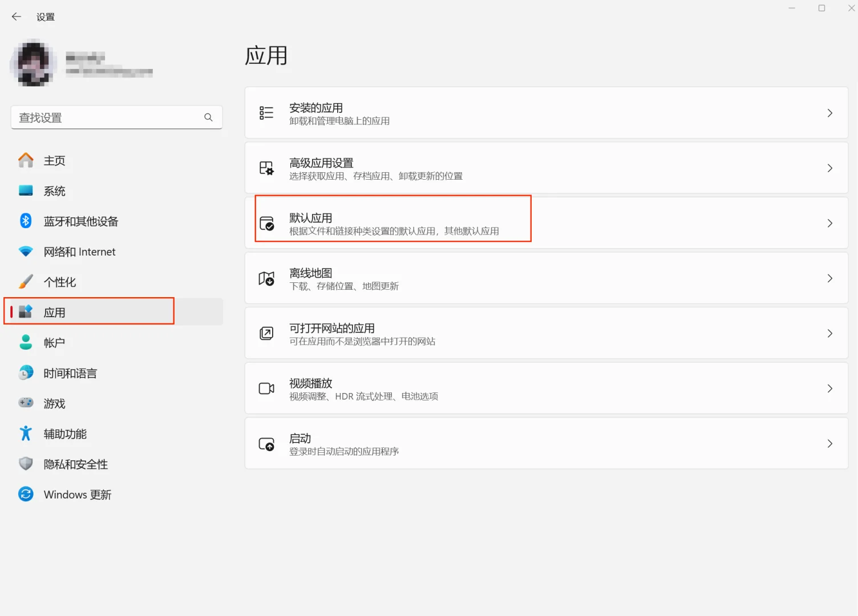The width and height of the screenshot is (858, 616).
Task: Click the user profile avatar
Action: tap(33, 63)
